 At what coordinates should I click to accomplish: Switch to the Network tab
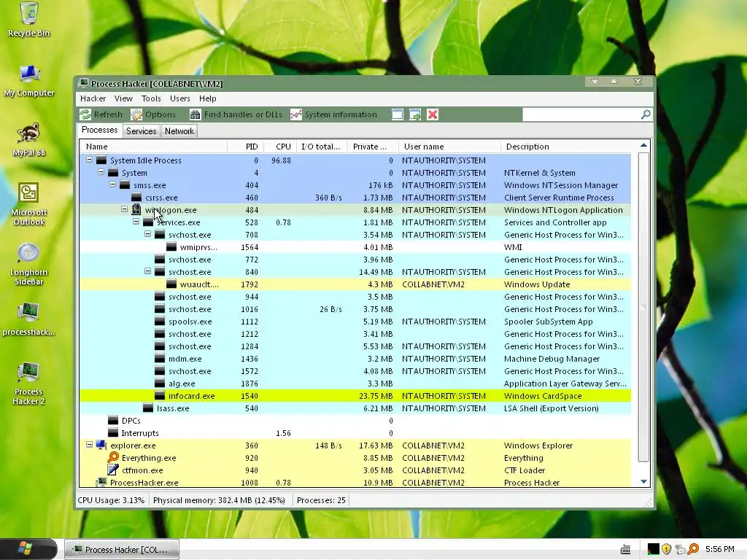tap(179, 131)
